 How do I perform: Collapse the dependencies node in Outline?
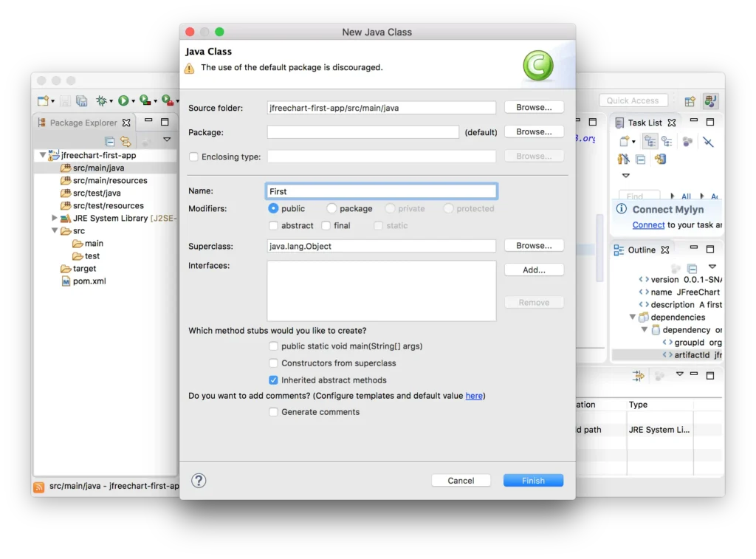click(x=633, y=318)
